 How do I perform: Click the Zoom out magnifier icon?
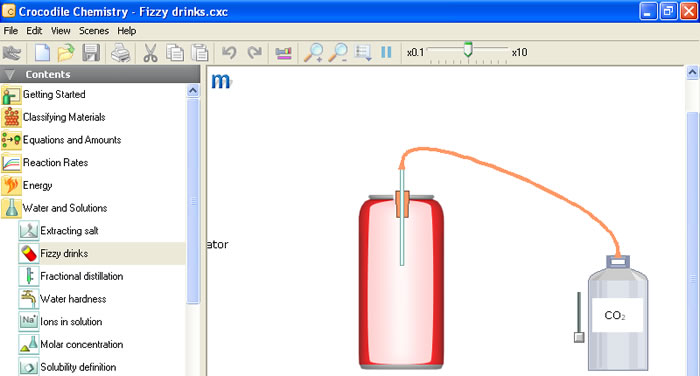point(338,53)
